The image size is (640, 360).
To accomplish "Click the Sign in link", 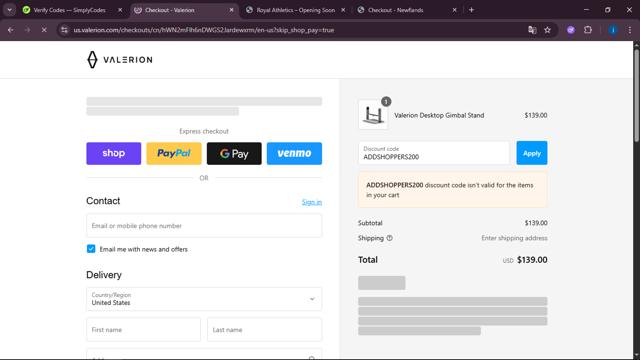I will tap(312, 202).
